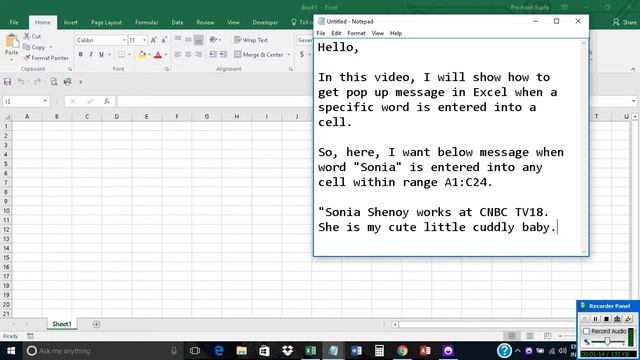This screenshot has height=360, width=640.
Task: Click the Cut command in Excel's Clipboard group
Action: pyautogui.click(x=33, y=36)
